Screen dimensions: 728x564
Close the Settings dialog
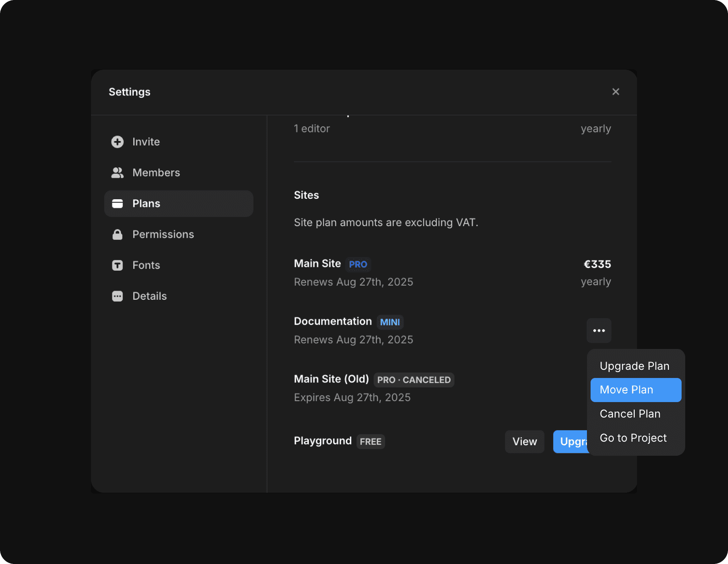coord(616,92)
